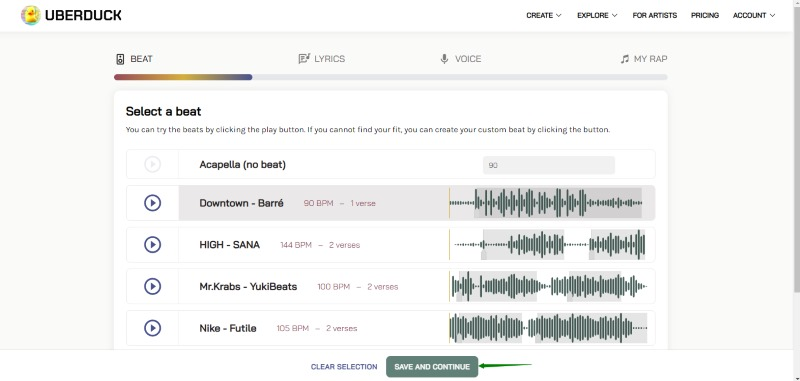This screenshot has width=800, height=381.
Task: Click SAVE AND CONTINUE button
Action: [x=432, y=367]
